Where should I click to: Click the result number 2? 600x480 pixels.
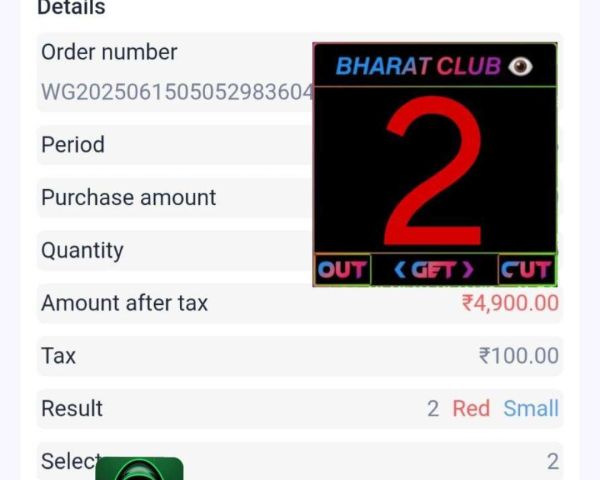(433, 409)
